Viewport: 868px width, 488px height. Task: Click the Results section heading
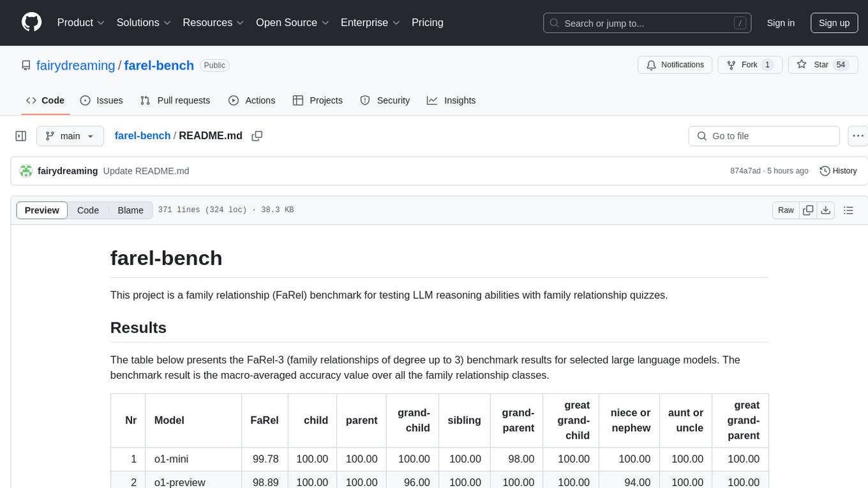(x=138, y=328)
